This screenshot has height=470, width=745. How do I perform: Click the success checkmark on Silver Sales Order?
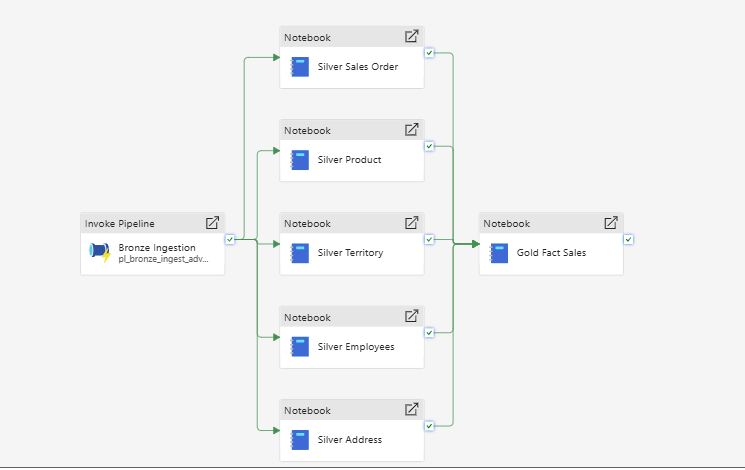(x=429, y=53)
